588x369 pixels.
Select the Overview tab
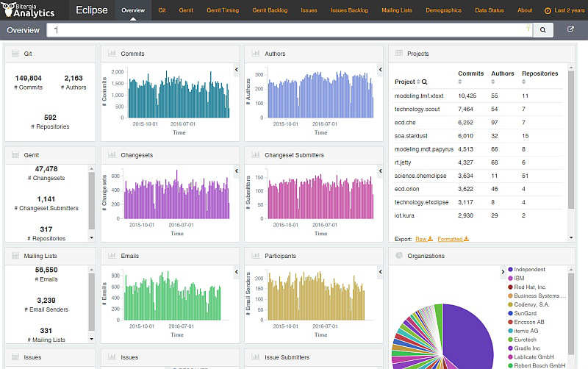133,10
